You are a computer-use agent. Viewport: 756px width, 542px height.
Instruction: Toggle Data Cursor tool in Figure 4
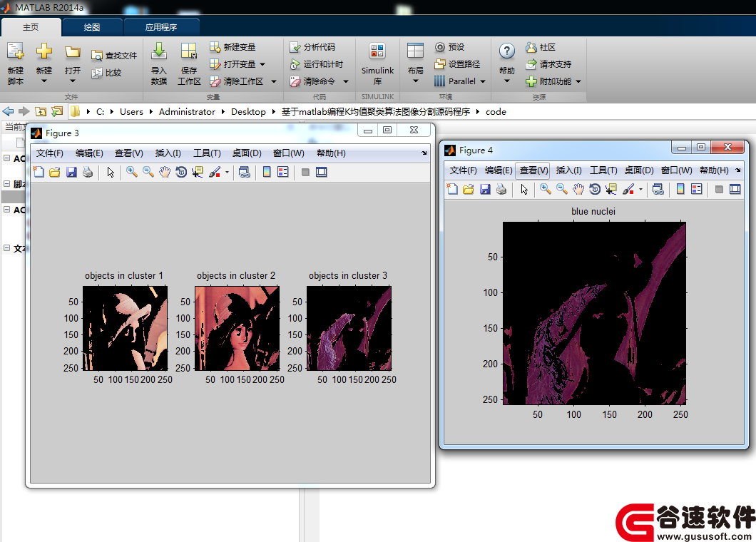click(611, 190)
